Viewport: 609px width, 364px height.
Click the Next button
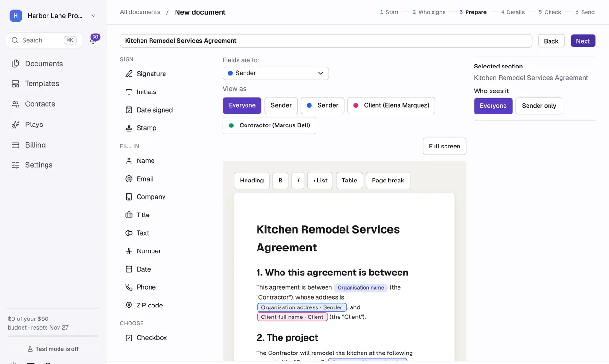tap(583, 41)
